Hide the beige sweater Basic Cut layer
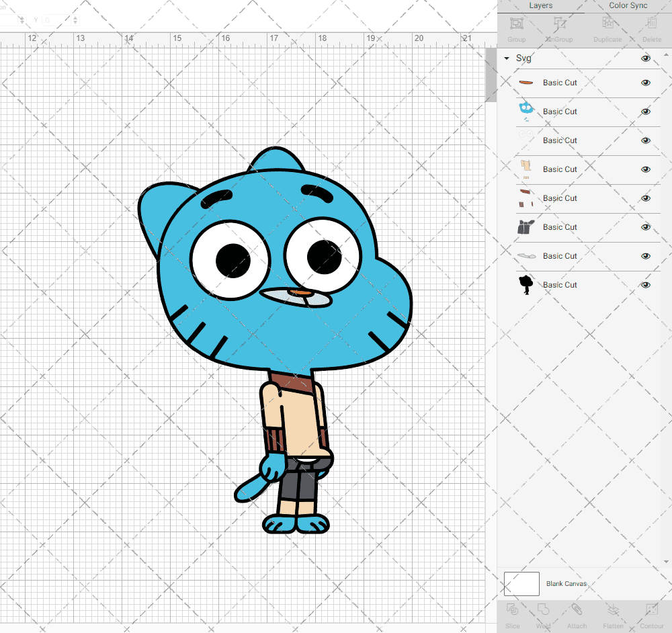Image resolution: width=672 pixels, height=633 pixels. 645,169
